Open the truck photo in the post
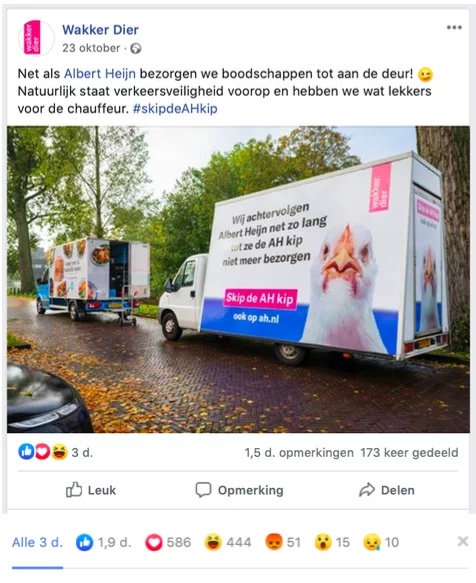Screen dimensions: 476x583 coord(238,280)
